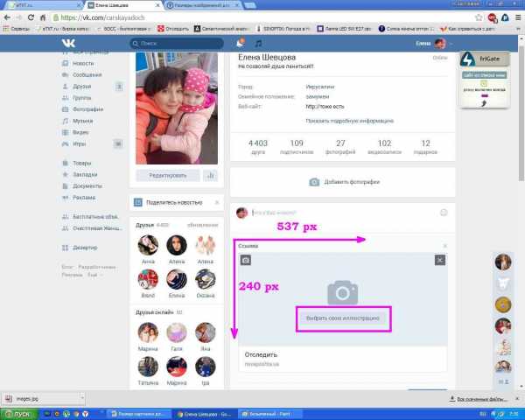
Task: Click the Редактировать profile button
Action: coord(168,176)
